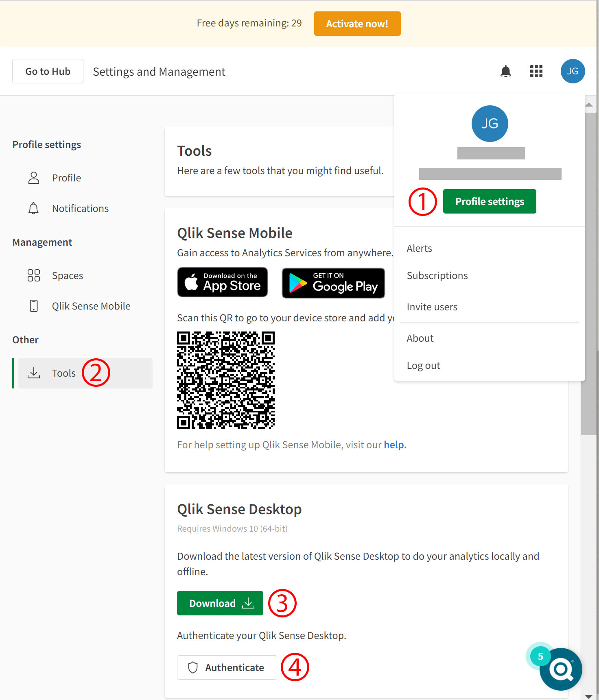Click the Notifications bell icon in sidebar
The width and height of the screenshot is (599, 700).
tap(33, 208)
